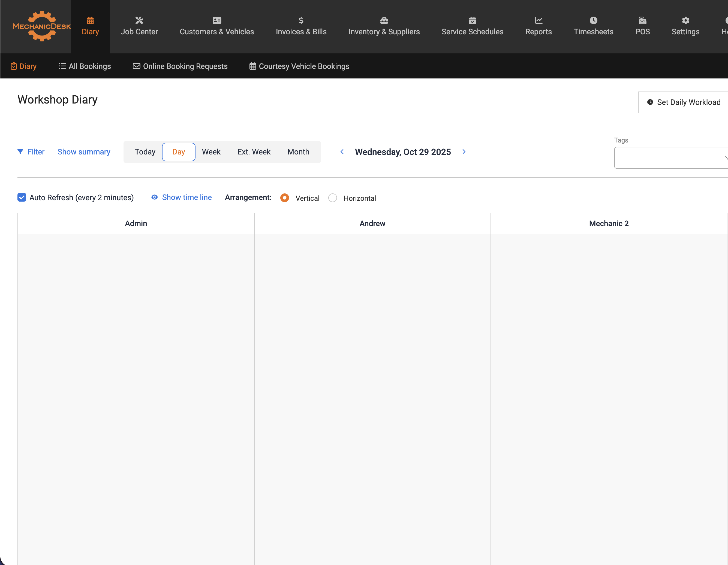
Task: Open Service Schedules calendar icon
Action: click(x=472, y=21)
